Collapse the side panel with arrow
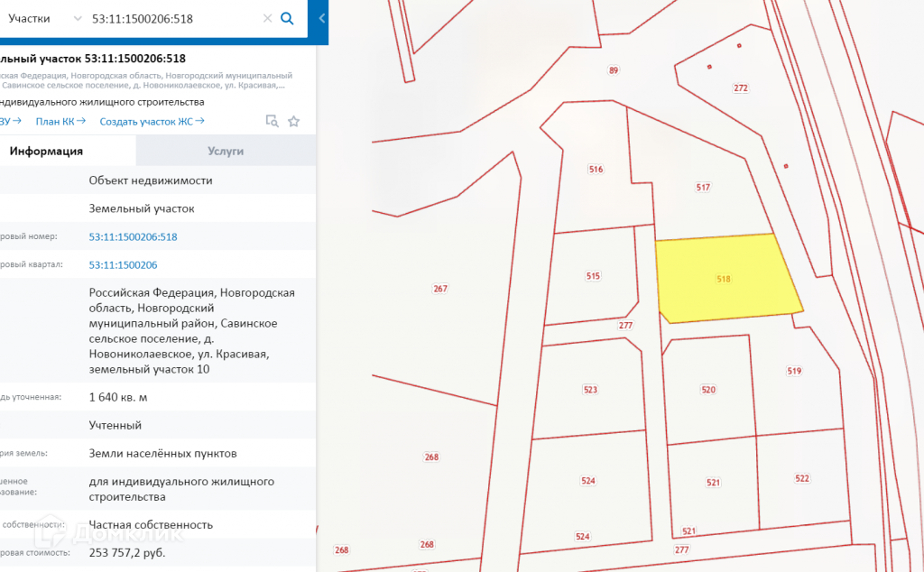This screenshot has height=572, width=924. [x=322, y=18]
